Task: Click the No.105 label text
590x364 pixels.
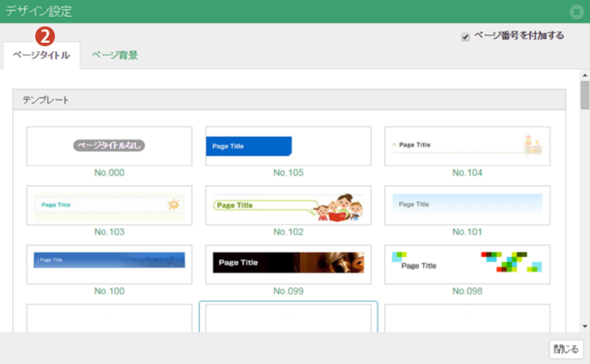Action: 288,173
